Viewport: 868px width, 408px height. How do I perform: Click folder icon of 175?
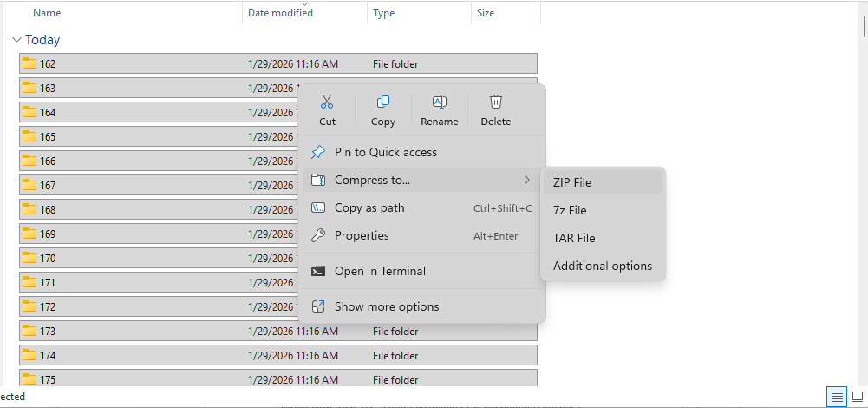(x=29, y=379)
